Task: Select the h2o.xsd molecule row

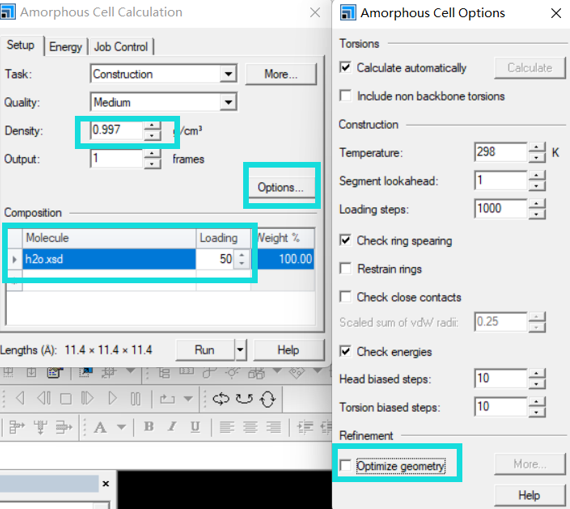Action: pyautogui.click(x=109, y=259)
